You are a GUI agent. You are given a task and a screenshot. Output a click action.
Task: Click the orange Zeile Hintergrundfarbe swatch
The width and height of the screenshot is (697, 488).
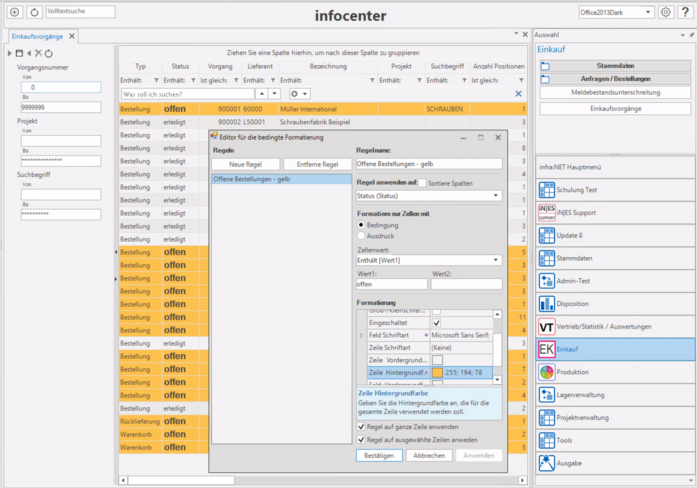tap(437, 372)
